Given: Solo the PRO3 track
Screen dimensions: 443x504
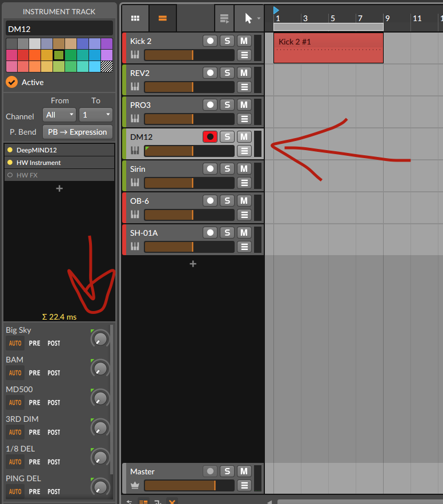Looking at the screenshot, I should pos(227,105).
